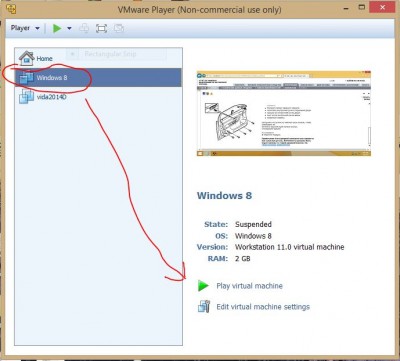This screenshot has height=361, width=400.
Task: Close the VMware Player window
Action: [382, 7]
